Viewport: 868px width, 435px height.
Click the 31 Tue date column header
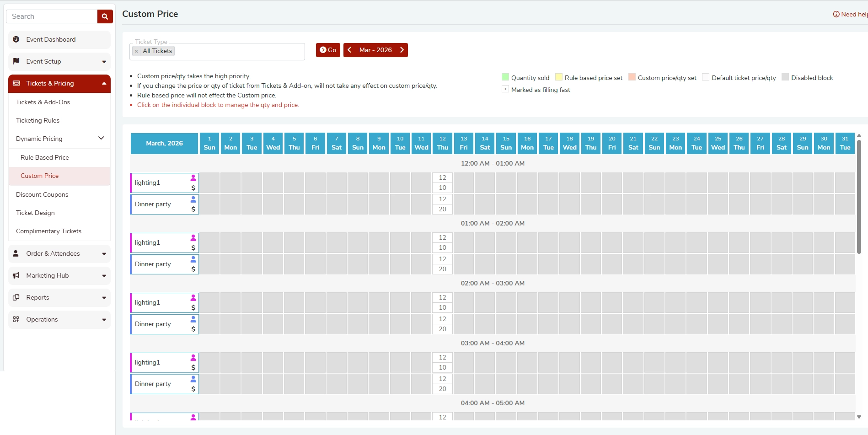(x=845, y=143)
